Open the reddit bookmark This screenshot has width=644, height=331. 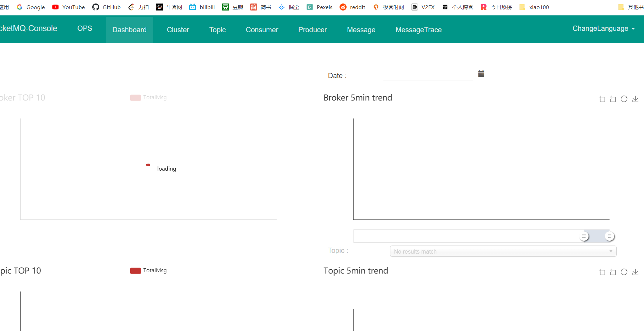pos(353,7)
